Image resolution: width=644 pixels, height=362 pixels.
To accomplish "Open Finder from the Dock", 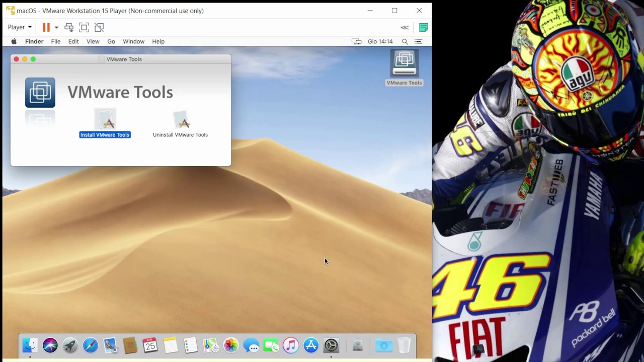I will point(30,345).
